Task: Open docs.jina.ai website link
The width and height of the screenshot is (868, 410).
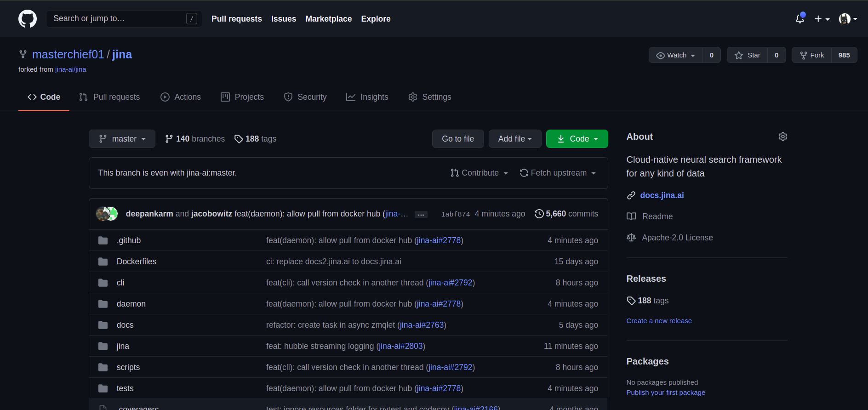Action: coord(662,195)
